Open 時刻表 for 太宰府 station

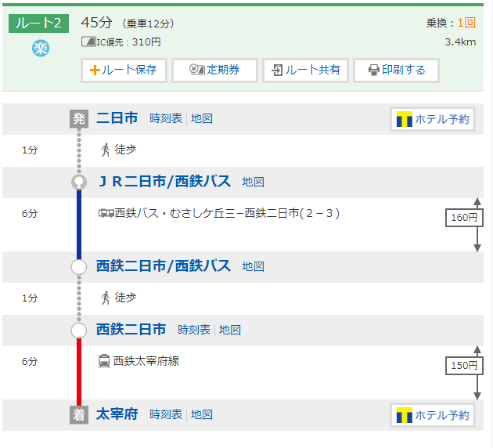pos(166,414)
